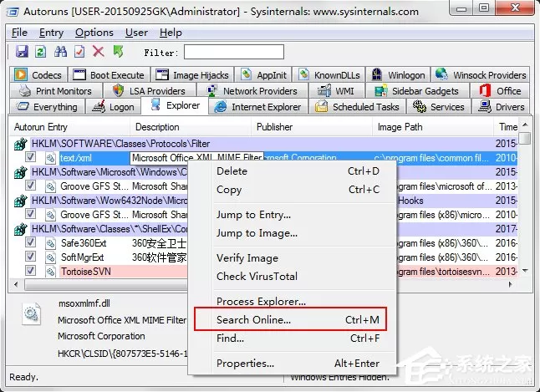Select Check VirusTotal in context menu
The height and width of the screenshot is (392, 540).
point(257,277)
